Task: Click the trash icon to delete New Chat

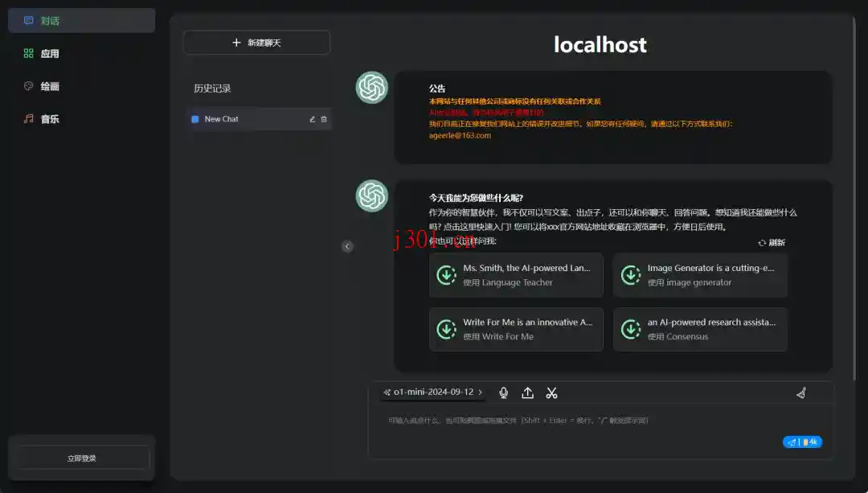Action: (324, 118)
